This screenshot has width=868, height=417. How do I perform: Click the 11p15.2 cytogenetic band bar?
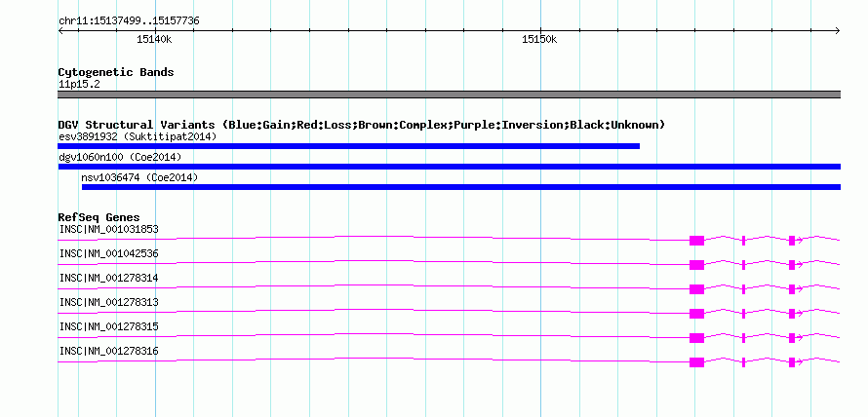coord(449,95)
